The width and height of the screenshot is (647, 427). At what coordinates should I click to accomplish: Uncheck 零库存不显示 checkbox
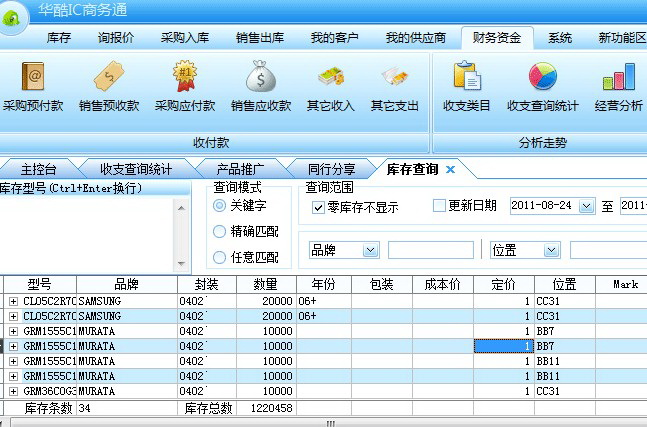click(x=318, y=207)
